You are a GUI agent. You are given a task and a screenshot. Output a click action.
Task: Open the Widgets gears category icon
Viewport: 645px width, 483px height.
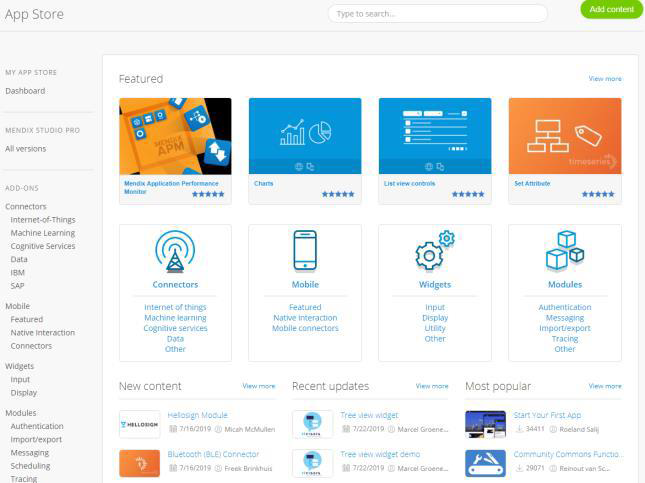(435, 250)
